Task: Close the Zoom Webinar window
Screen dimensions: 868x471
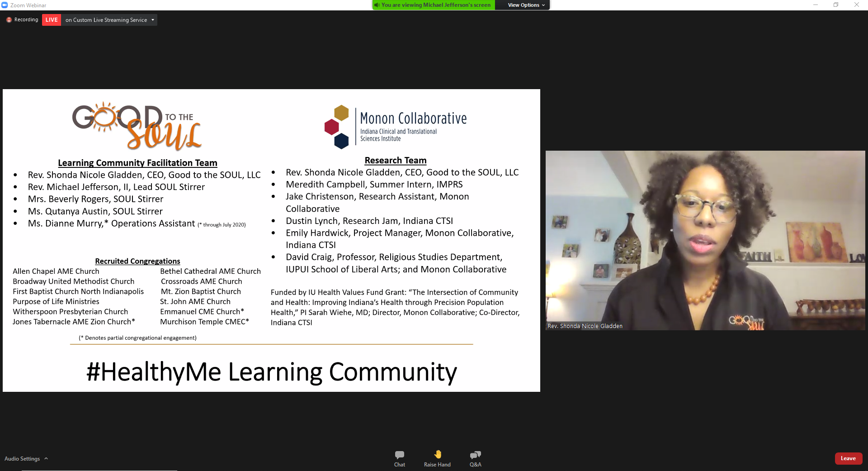Action: (857, 5)
